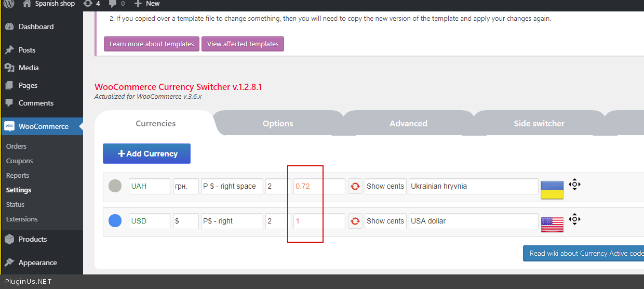
Task: Open UAH symbol position dropdown
Action: [232, 186]
